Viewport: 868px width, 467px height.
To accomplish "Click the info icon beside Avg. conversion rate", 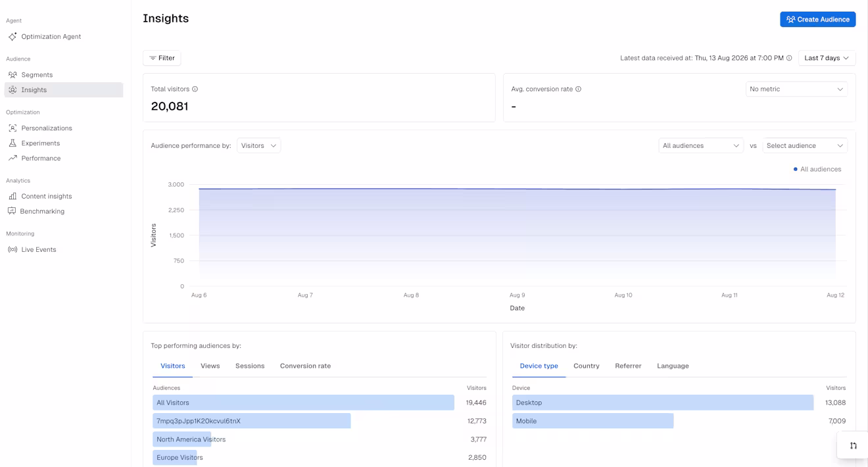I will click(578, 89).
